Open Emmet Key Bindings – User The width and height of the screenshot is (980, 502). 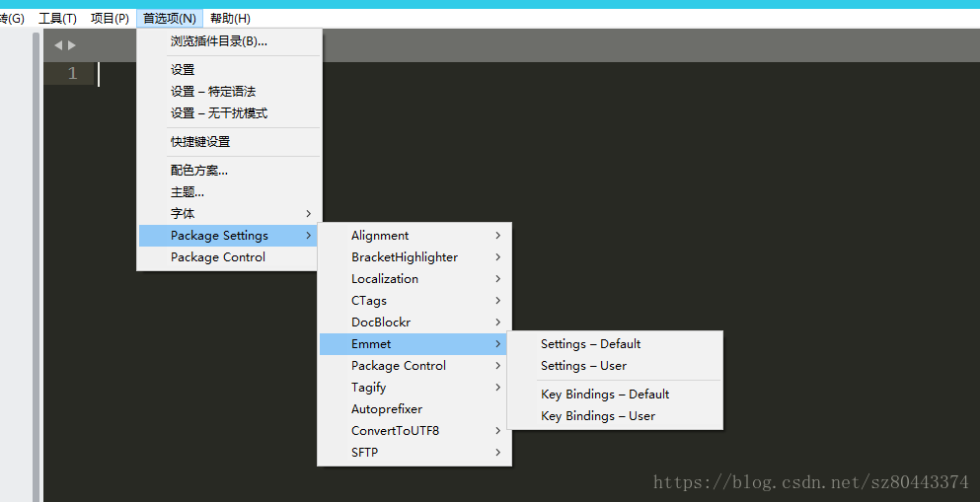click(615, 416)
